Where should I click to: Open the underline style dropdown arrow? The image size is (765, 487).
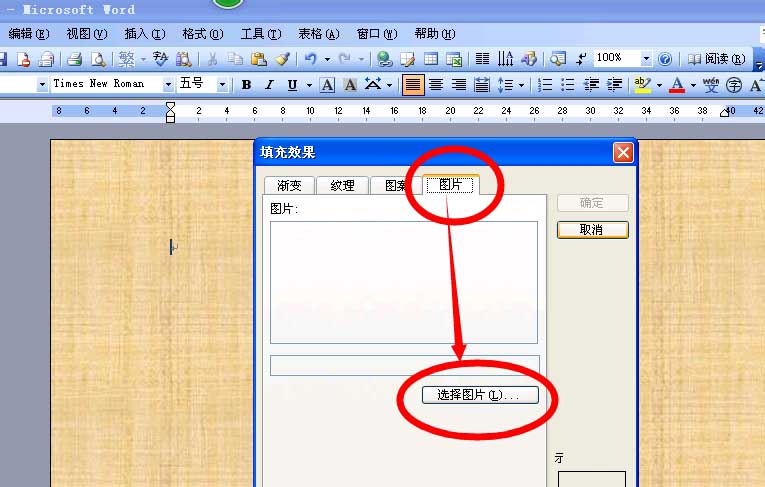tap(309, 85)
